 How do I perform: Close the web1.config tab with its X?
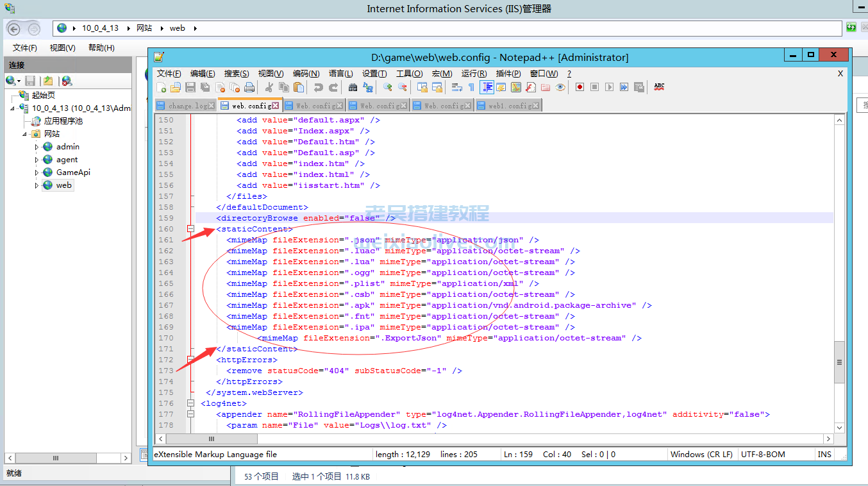536,106
